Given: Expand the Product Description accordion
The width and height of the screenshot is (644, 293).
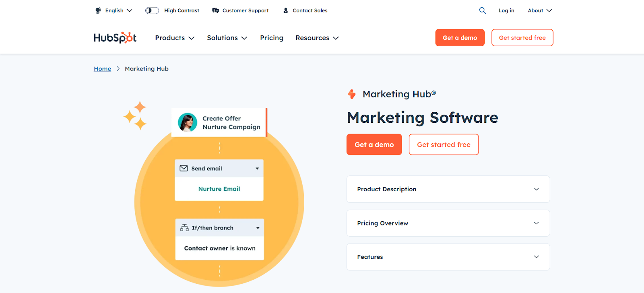Looking at the screenshot, I should pyautogui.click(x=448, y=189).
